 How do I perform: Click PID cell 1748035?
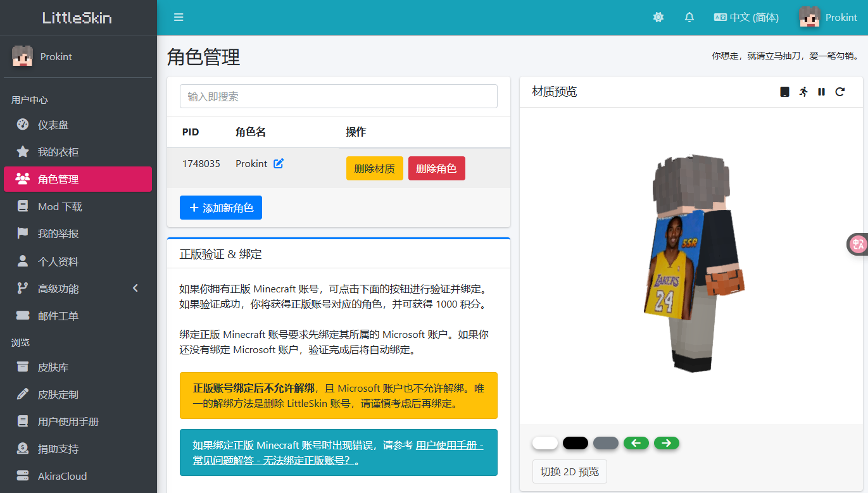[201, 163]
